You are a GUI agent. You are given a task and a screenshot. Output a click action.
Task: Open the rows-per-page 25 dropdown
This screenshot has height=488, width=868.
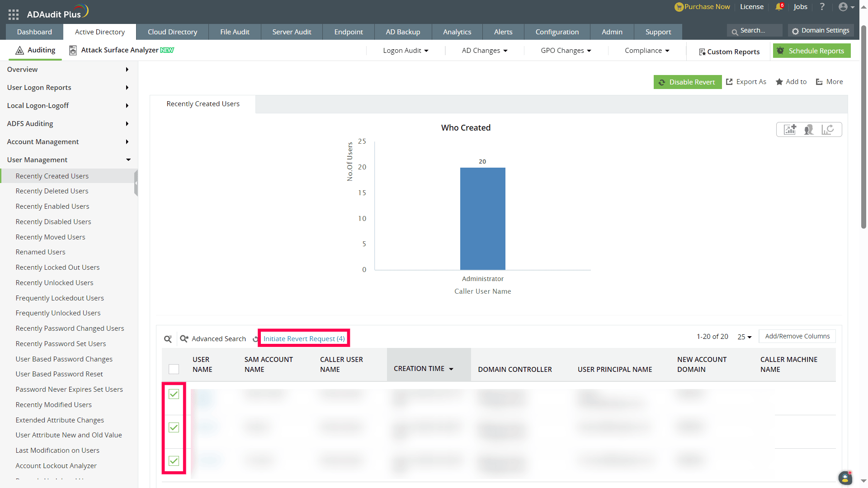click(744, 337)
